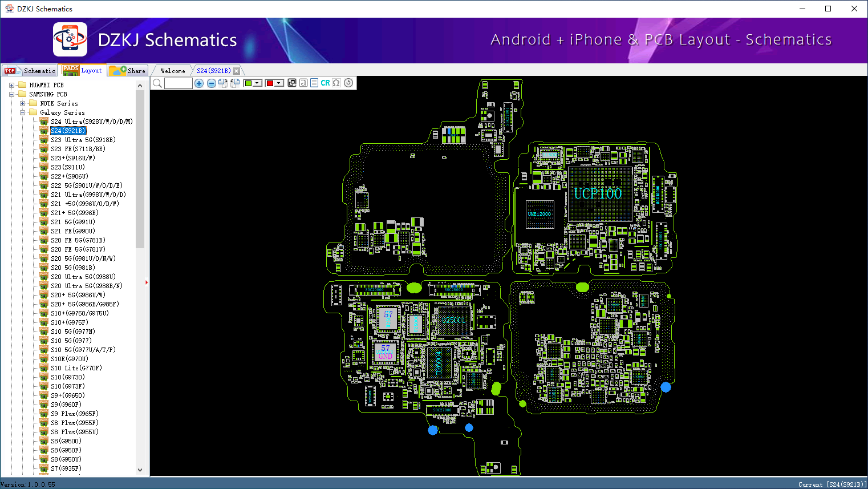Open S10 Lite(G770F) layout
The width and height of the screenshot is (868, 489).
tap(76, 368)
